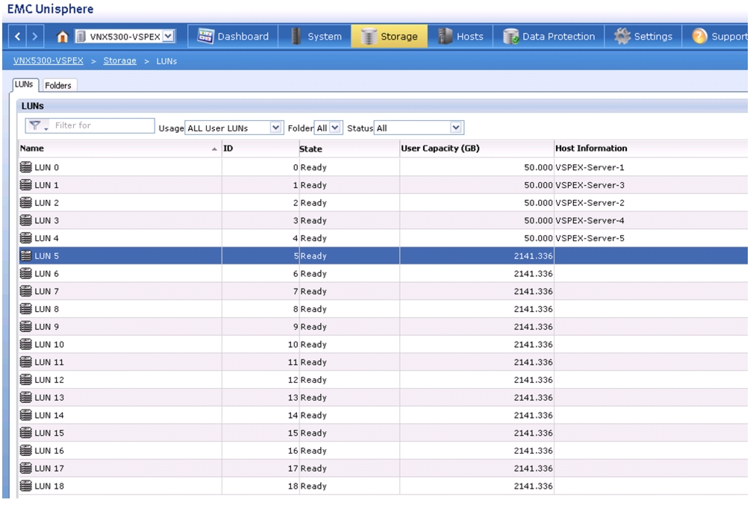The width and height of the screenshot is (756, 532).
Task: Select the LUN 12 name text
Action: tap(49, 381)
